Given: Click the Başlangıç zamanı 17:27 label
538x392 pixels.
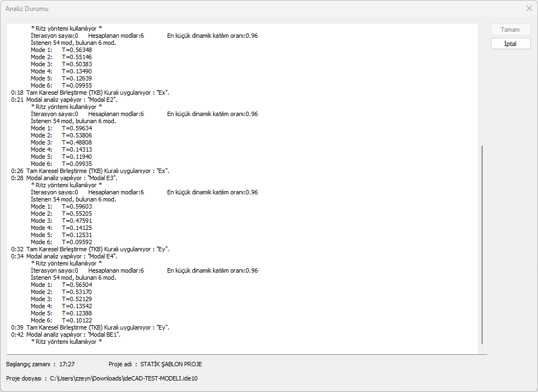Looking at the screenshot, I should (40, 364).
